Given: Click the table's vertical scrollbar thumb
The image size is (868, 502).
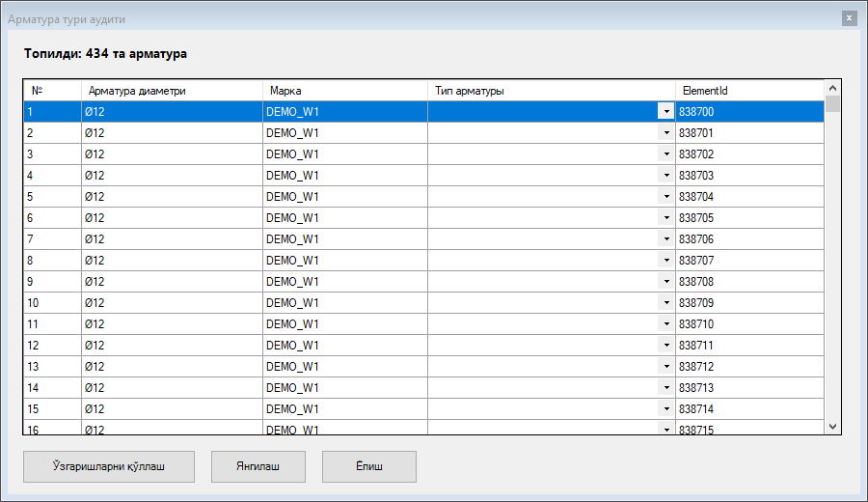Looking at the screenshot, I should 832,103.
